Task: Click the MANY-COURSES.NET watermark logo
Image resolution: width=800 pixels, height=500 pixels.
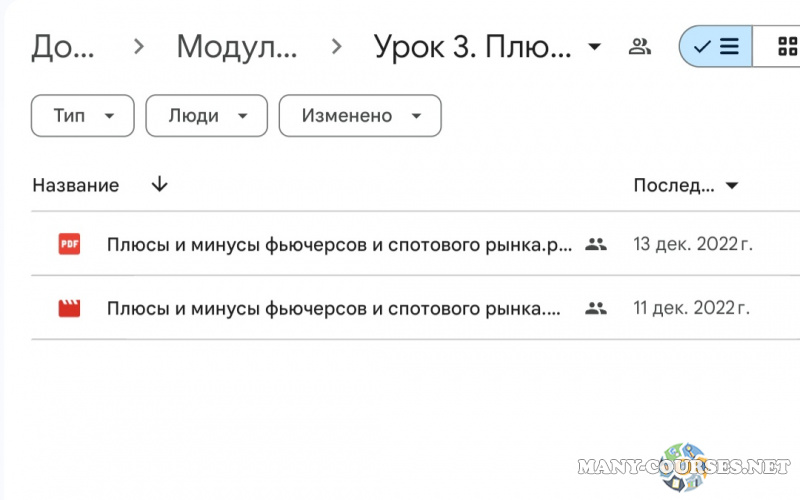Action: click(x=684, y=466)
